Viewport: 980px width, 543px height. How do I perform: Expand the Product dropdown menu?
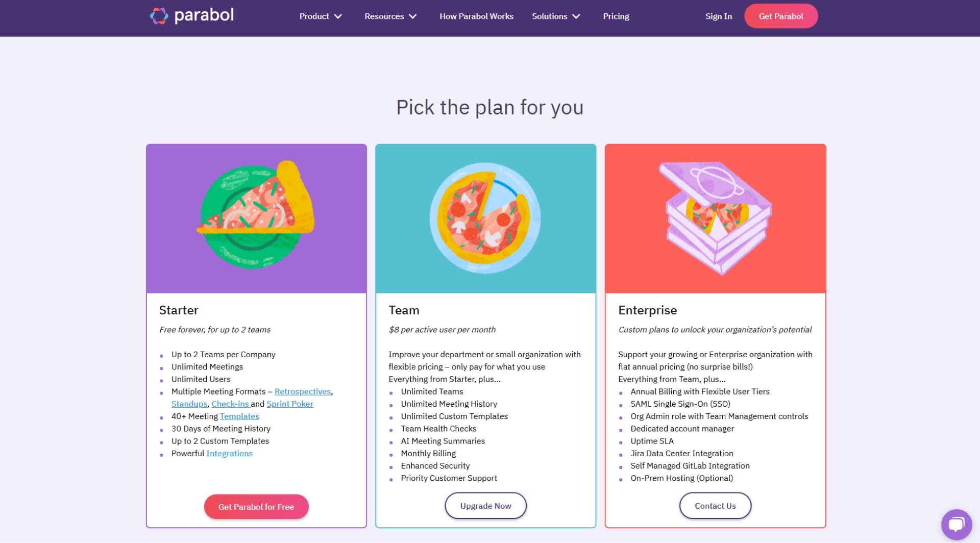tap(320, 16)
